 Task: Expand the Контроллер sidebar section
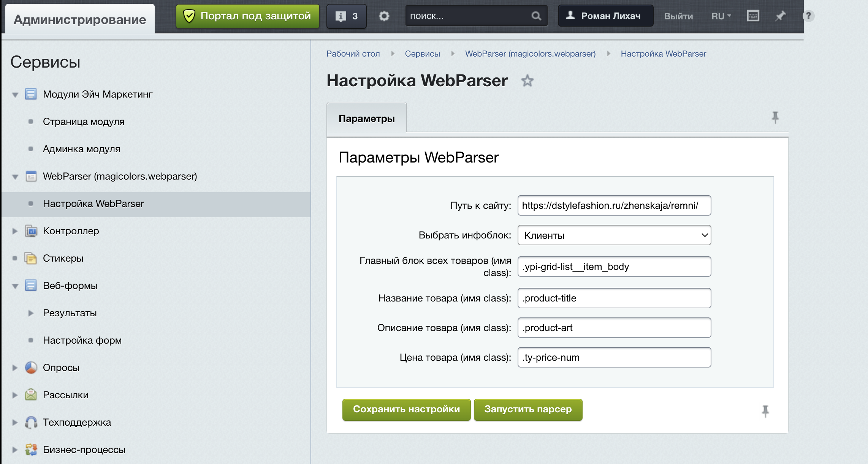(15, 231)
